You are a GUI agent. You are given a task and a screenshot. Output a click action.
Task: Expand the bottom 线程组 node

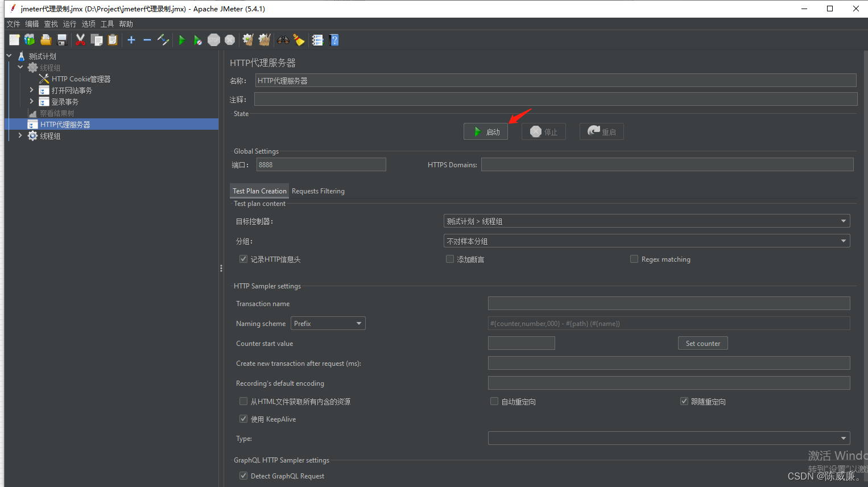click(20, 135)
